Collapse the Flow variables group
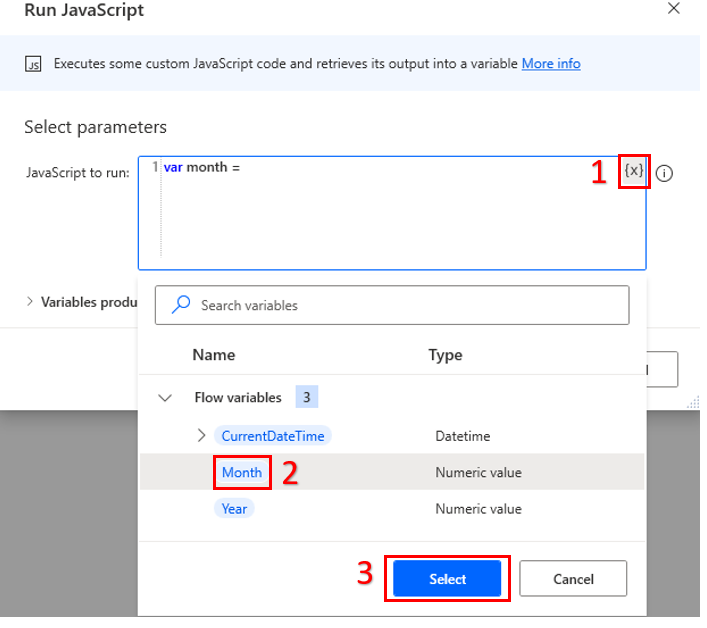The image size is (707, 628). (165, 398)
